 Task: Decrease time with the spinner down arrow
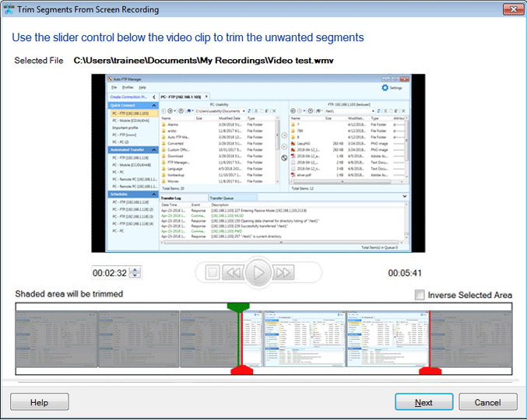pos(136,276)
